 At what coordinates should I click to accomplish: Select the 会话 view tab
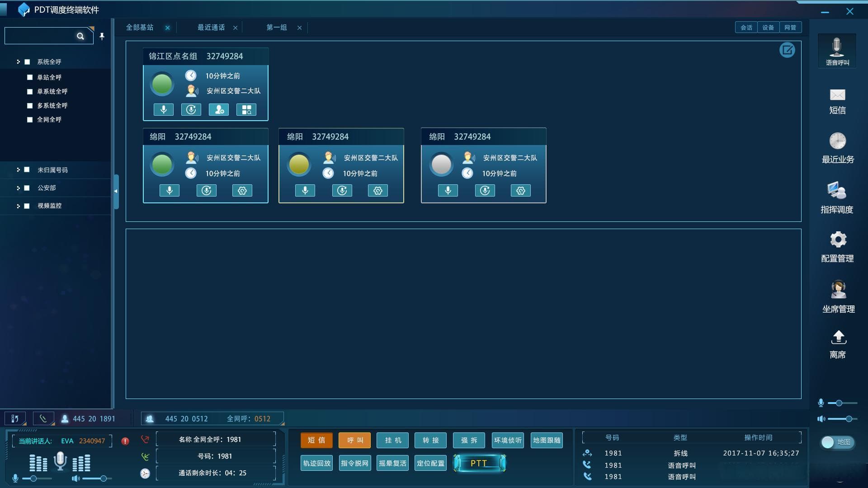tap(746, 28)
